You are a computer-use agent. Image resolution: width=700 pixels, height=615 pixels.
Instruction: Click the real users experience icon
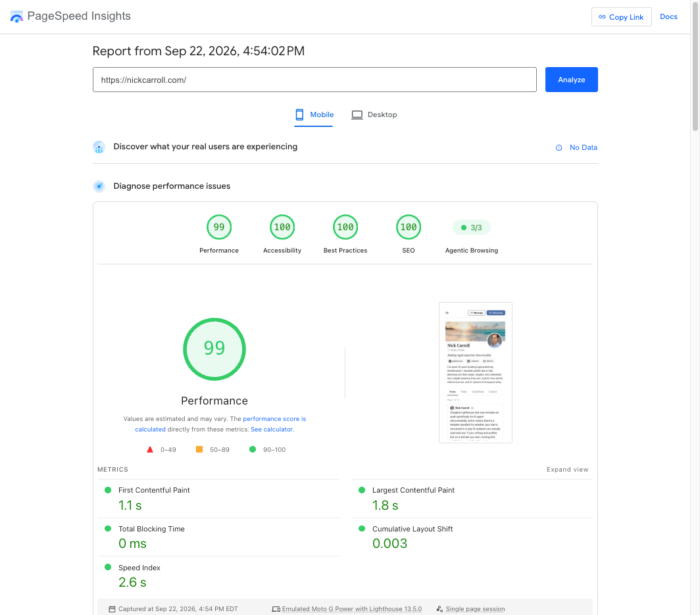(99, 147)
